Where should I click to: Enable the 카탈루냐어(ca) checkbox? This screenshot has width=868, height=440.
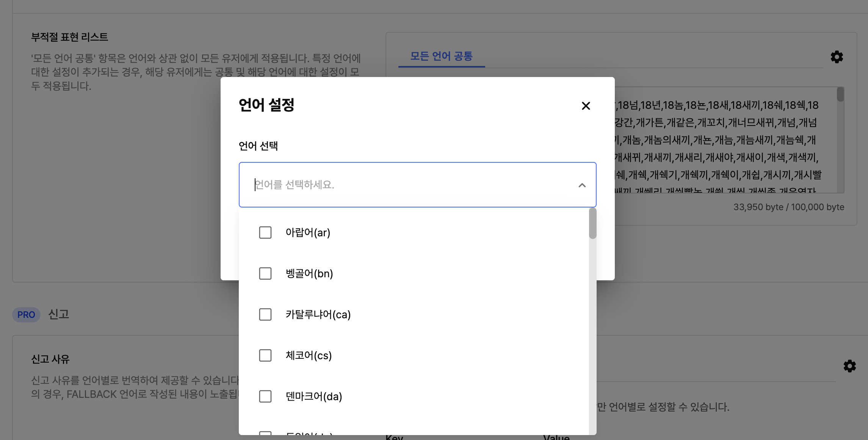coord(265,314)
